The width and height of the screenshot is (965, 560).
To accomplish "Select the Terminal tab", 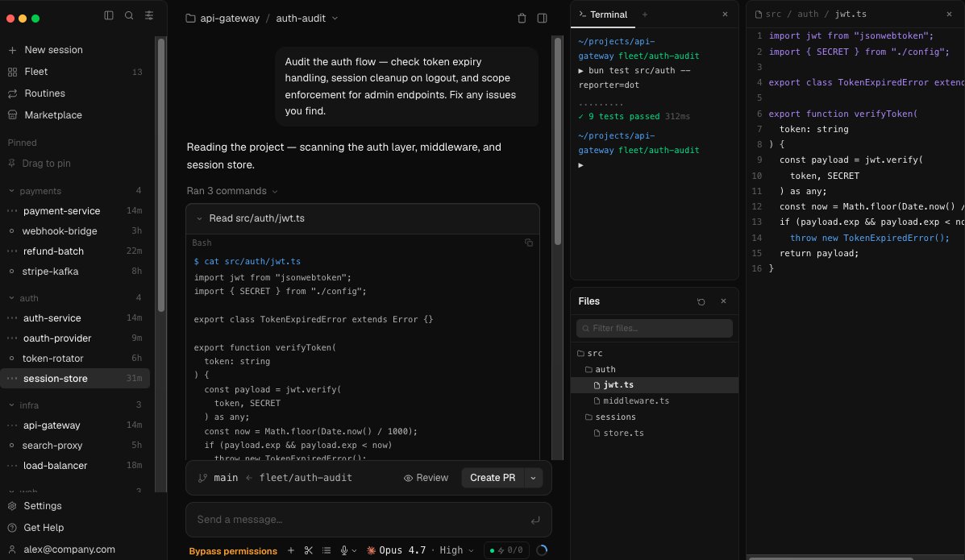I will [x=602, y=15].
